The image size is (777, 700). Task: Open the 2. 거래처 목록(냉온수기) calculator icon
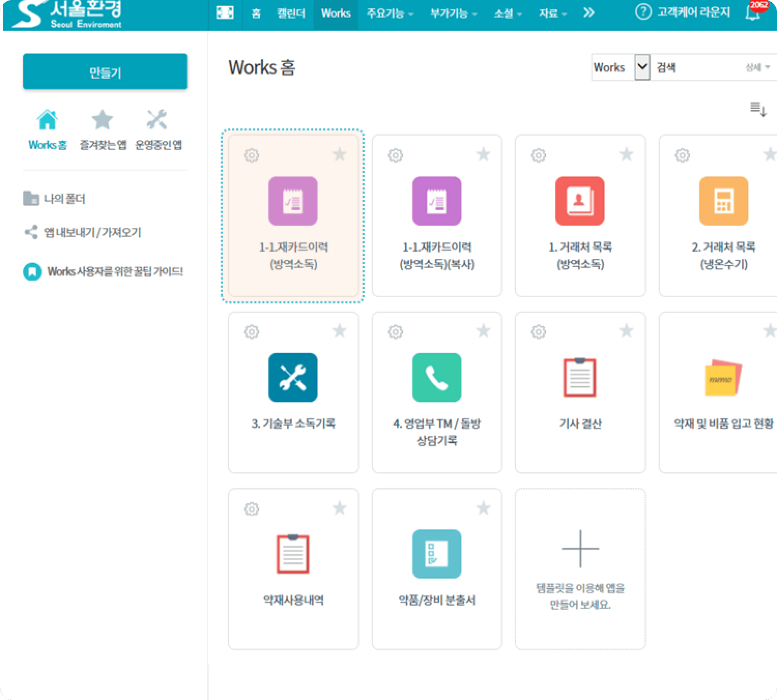pos(724,201)
